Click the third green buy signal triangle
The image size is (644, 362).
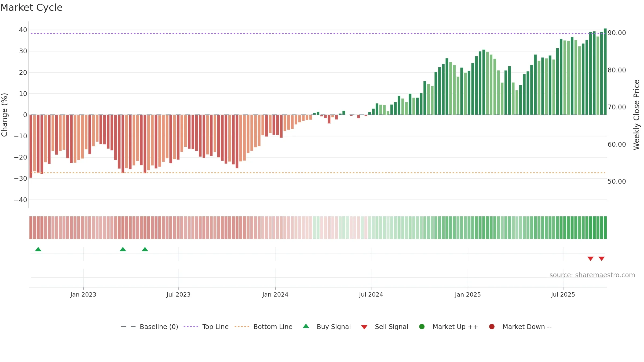click(x=145, y=249)
